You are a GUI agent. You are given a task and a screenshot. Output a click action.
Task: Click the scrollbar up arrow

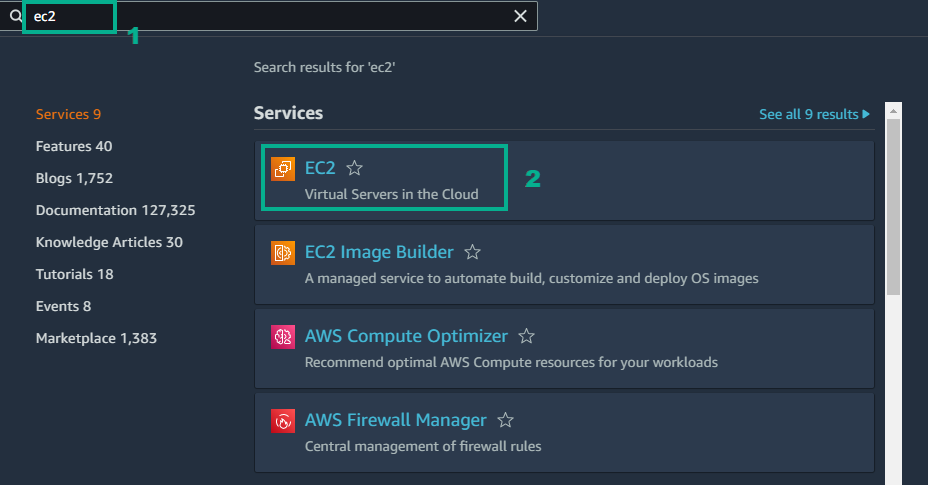(893, 111)
